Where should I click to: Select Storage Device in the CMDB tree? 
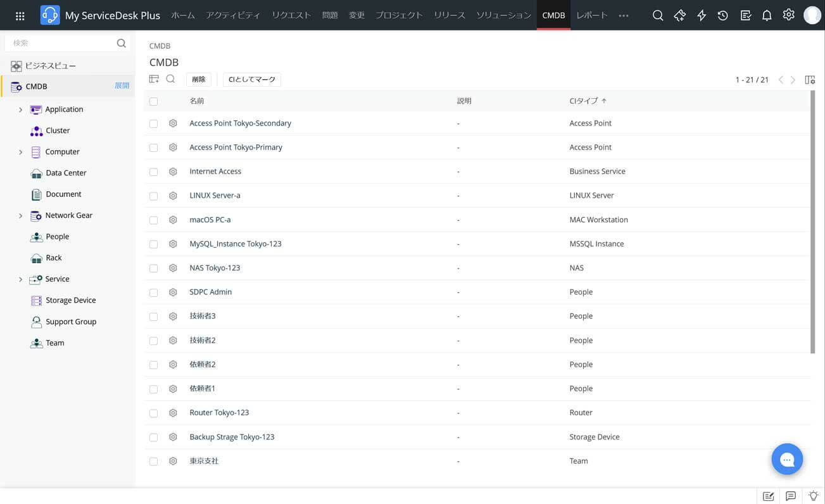(x=70, y=300)
